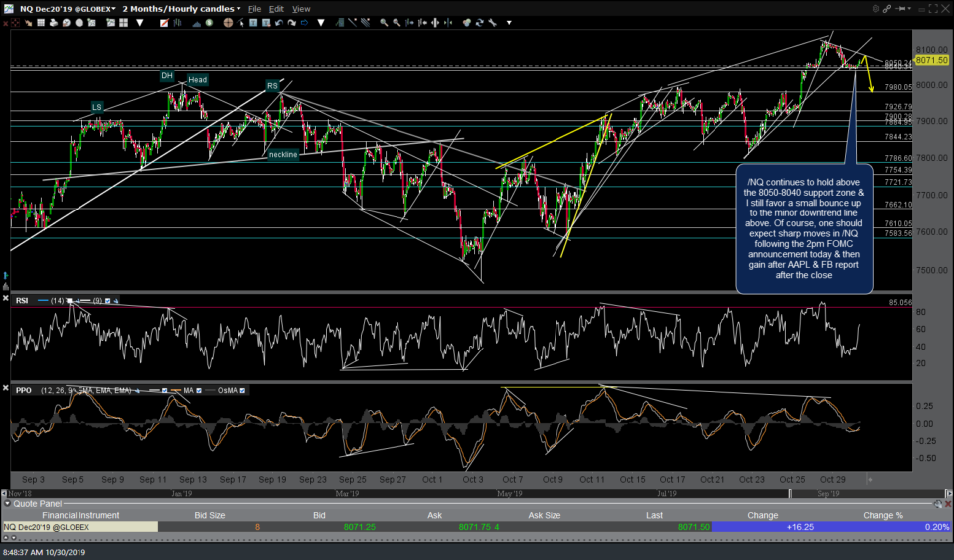Expand the white dropdown triangle after blue arrow
Image resolution: width=954 pixels, height=560 pixels.
pyautogui.click(x=321, y=23)
